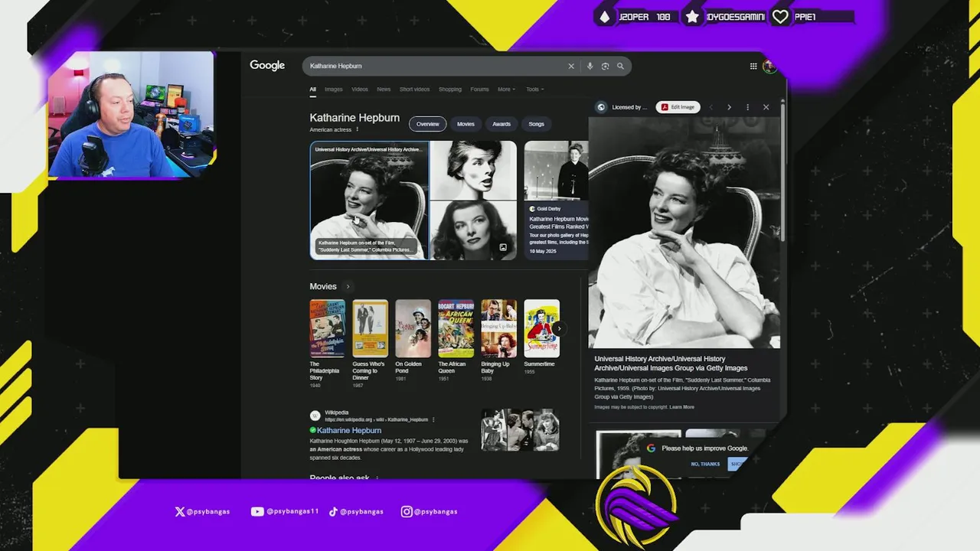This screenshot has height=551, width=980.
Task: Click the magnifying glass search icon
Action: click(620, 66)
